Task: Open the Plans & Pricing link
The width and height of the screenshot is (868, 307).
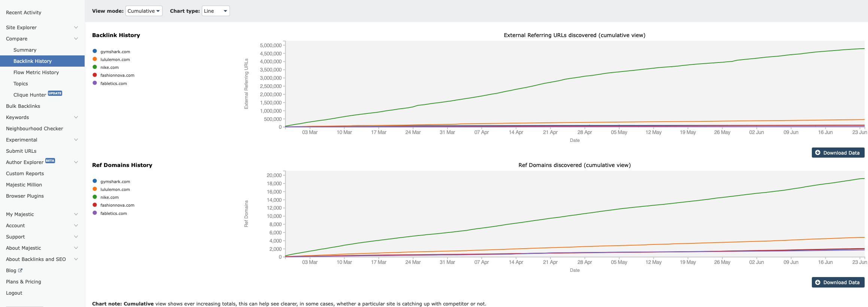Action: (24, 282)
